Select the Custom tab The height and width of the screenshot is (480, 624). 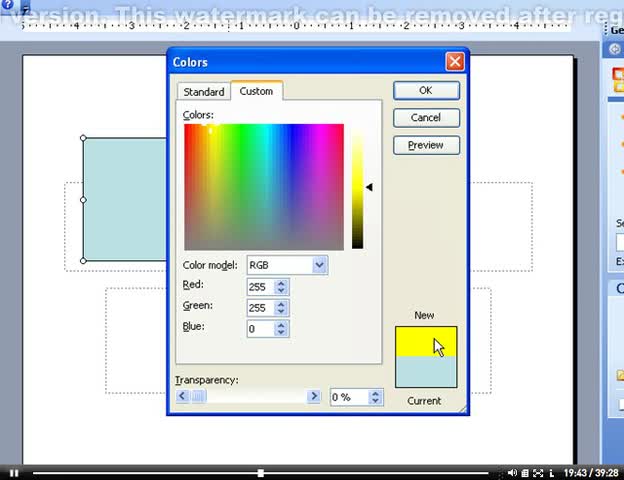[256, 91]
